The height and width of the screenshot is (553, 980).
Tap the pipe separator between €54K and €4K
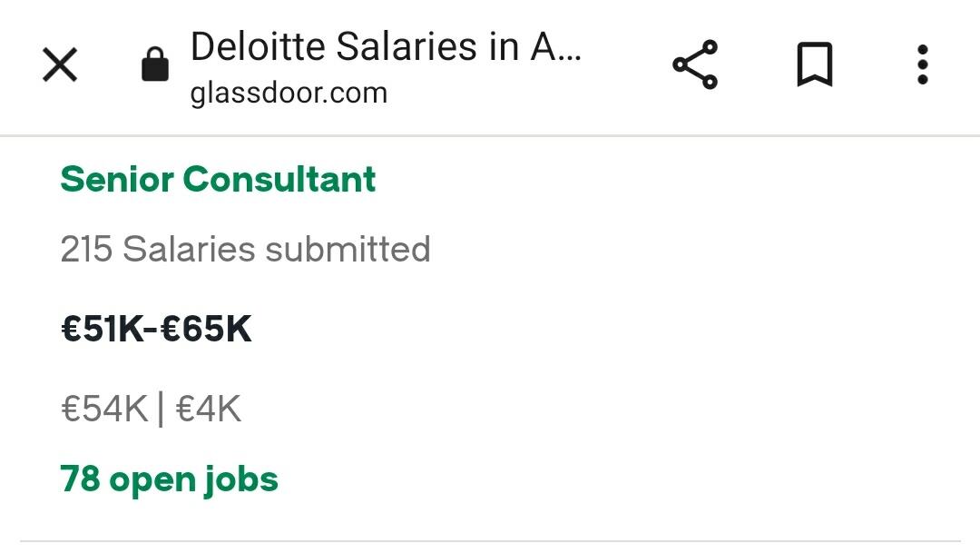pos(161,410)
